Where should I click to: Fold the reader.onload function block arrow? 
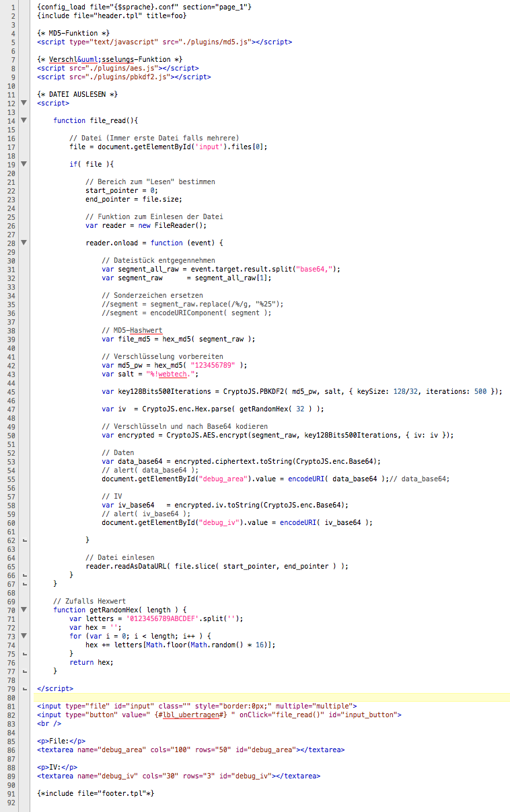tap(24, 243)
